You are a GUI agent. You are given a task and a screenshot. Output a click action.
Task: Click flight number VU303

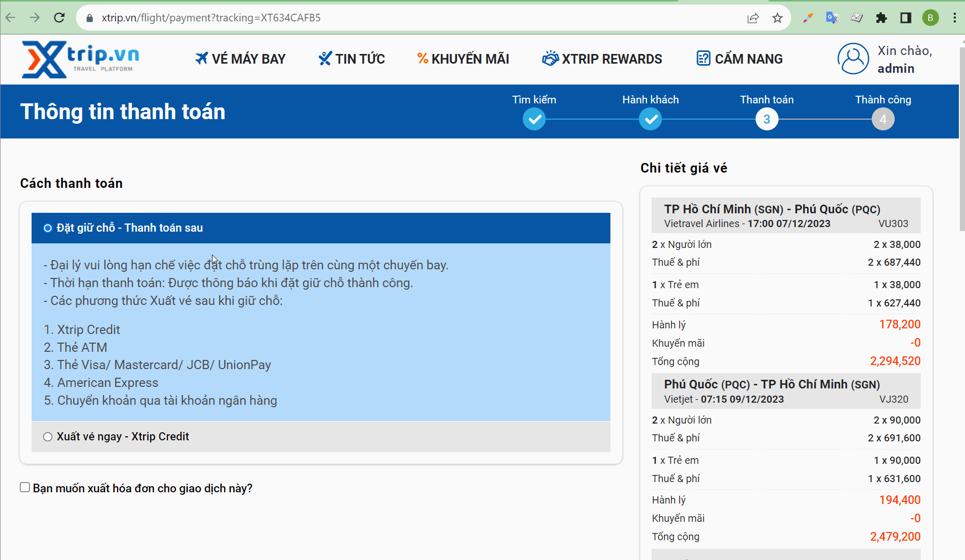pos(893,223)
